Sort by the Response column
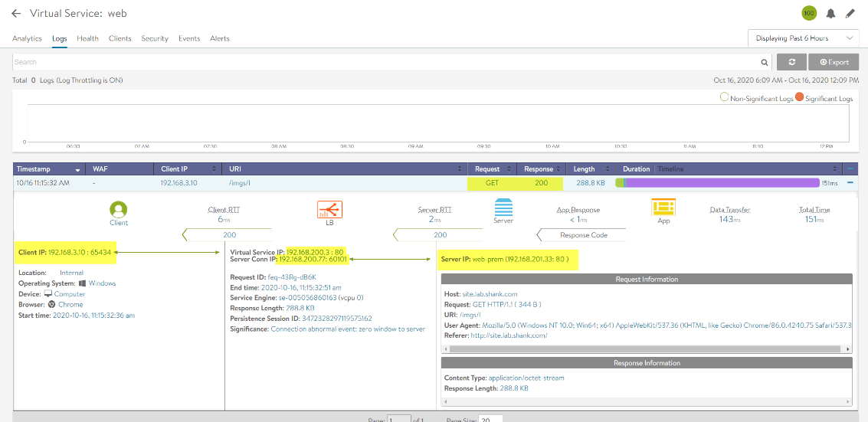 (542, 168)
